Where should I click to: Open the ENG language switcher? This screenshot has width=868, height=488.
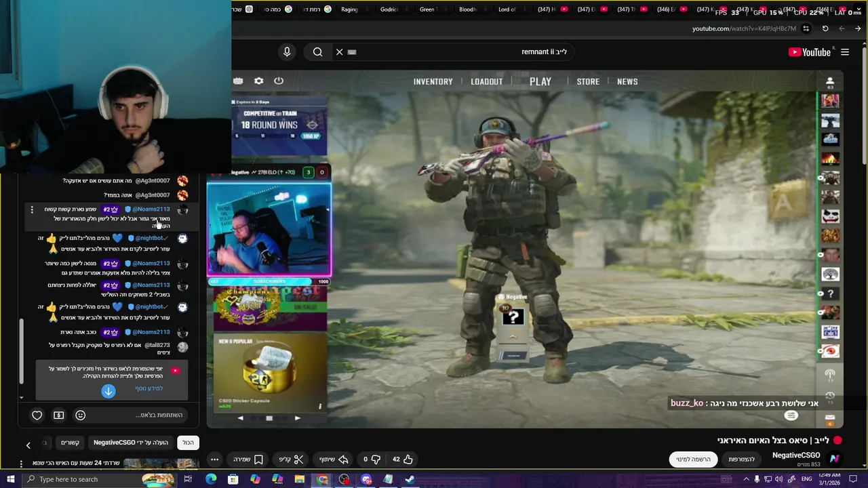[807, 479]
